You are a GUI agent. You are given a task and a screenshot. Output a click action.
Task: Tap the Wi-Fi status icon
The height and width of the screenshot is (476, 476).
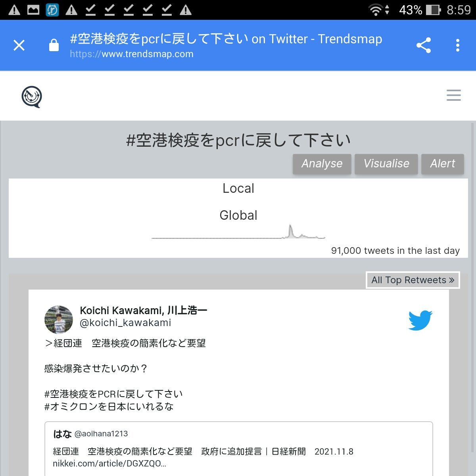(375, 10)
